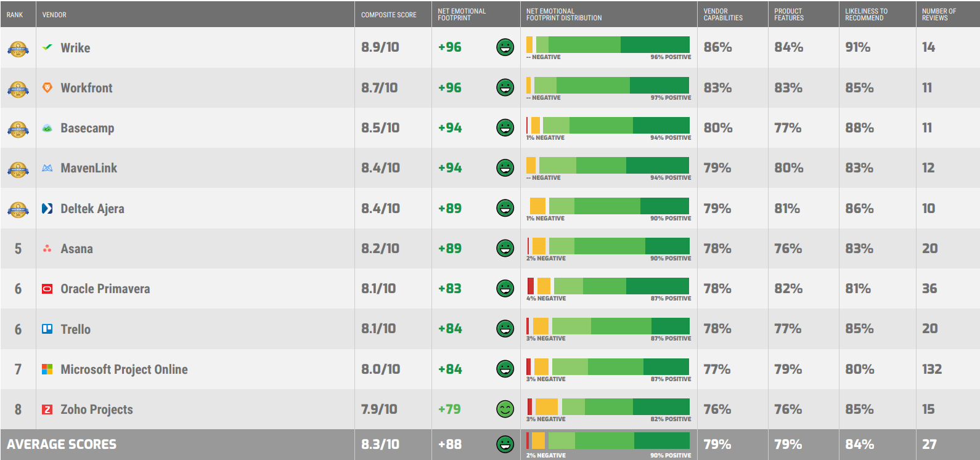
Task: Click the Oracle Primavera red logo
Action: (47, 289)
